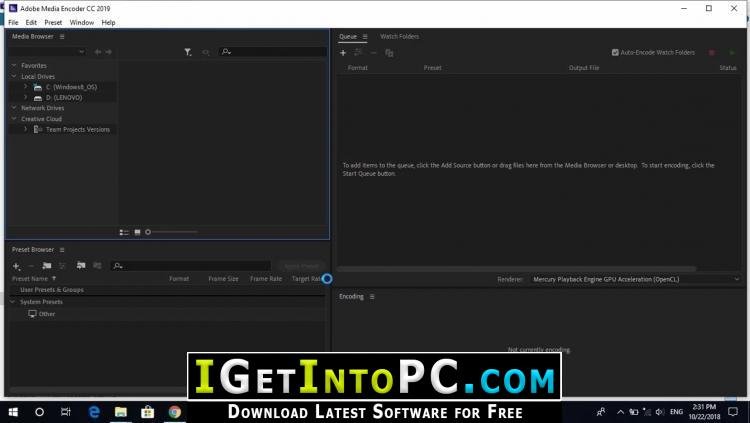Click the Import Presets icon
The image size is (750, 423).
[81, 266]
